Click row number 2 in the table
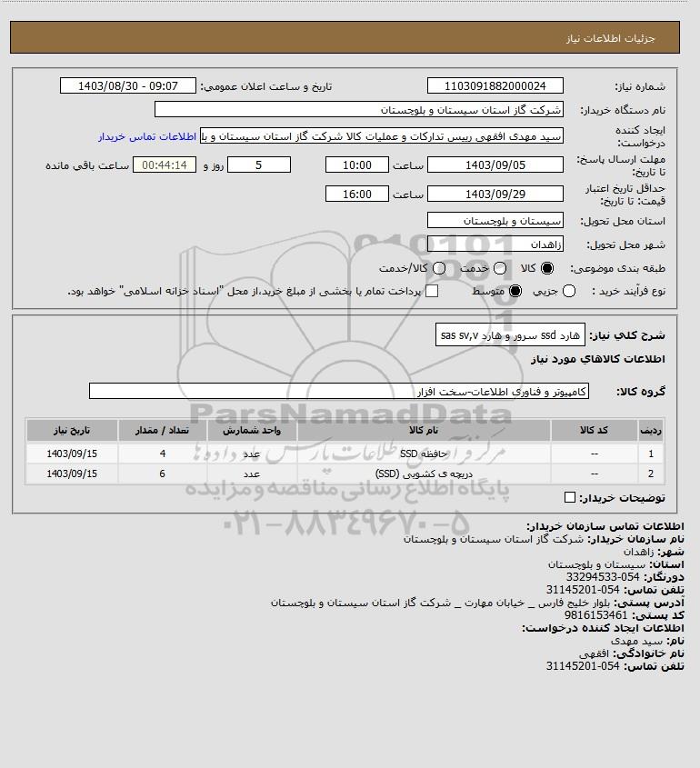This screenshot has height=768, width=700. (x=651, y=474)
